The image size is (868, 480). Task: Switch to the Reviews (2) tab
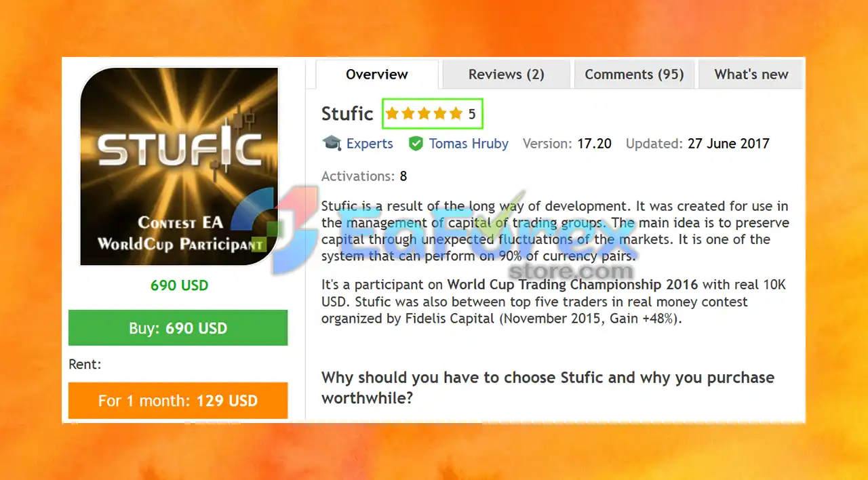507,75
